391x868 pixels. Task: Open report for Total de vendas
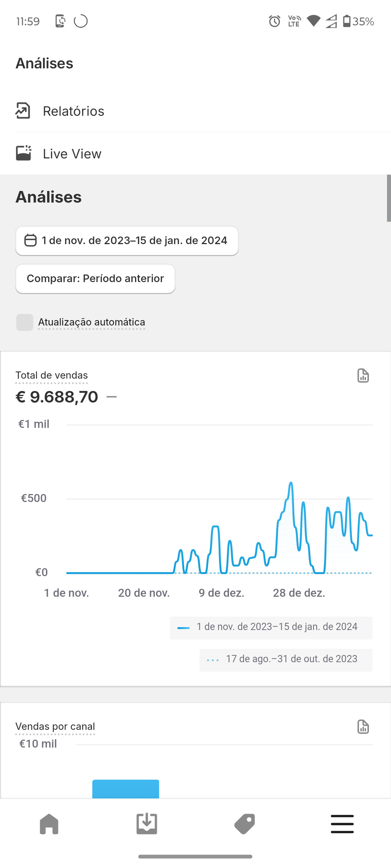(363, 376)
